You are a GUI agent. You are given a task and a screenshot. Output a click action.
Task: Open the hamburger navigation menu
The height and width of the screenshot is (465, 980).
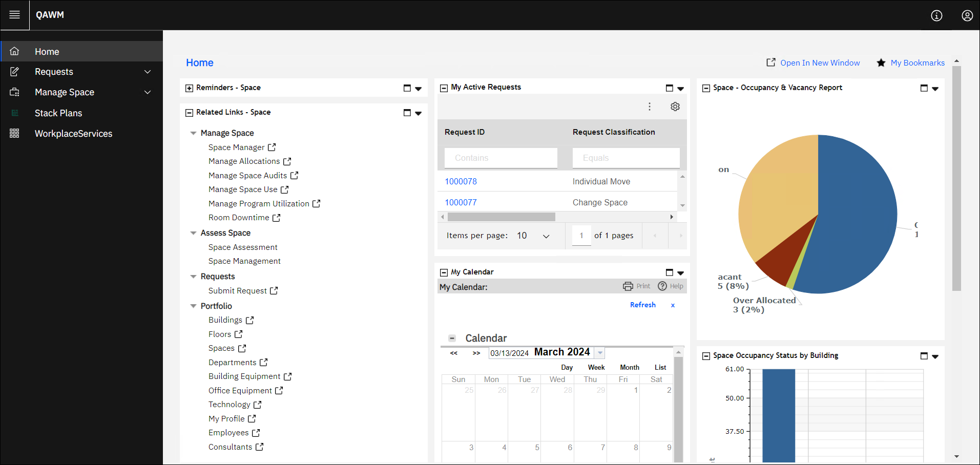point(14,15)
